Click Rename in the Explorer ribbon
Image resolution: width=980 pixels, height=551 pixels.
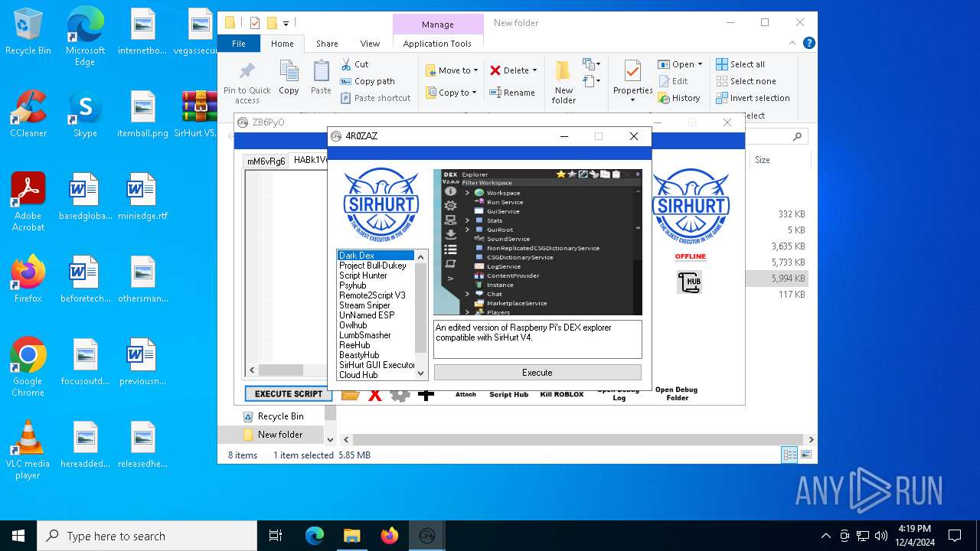point(512,93)
